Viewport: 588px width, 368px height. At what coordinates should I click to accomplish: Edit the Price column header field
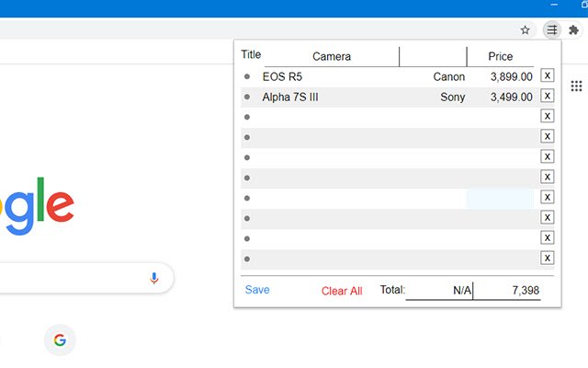[x=500, y=57]
